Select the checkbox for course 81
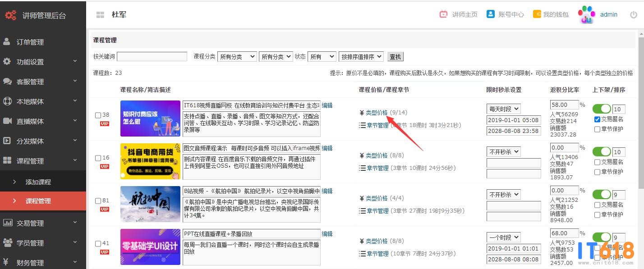The image size is (644, 269). click(x=98, y=201)
